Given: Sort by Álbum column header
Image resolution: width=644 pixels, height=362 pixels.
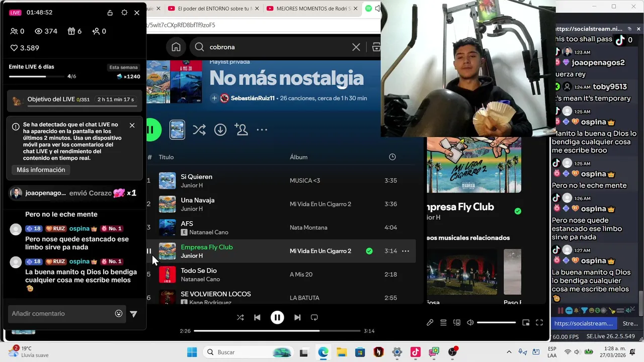Looking at the screenshot, I should pos(298,157).
